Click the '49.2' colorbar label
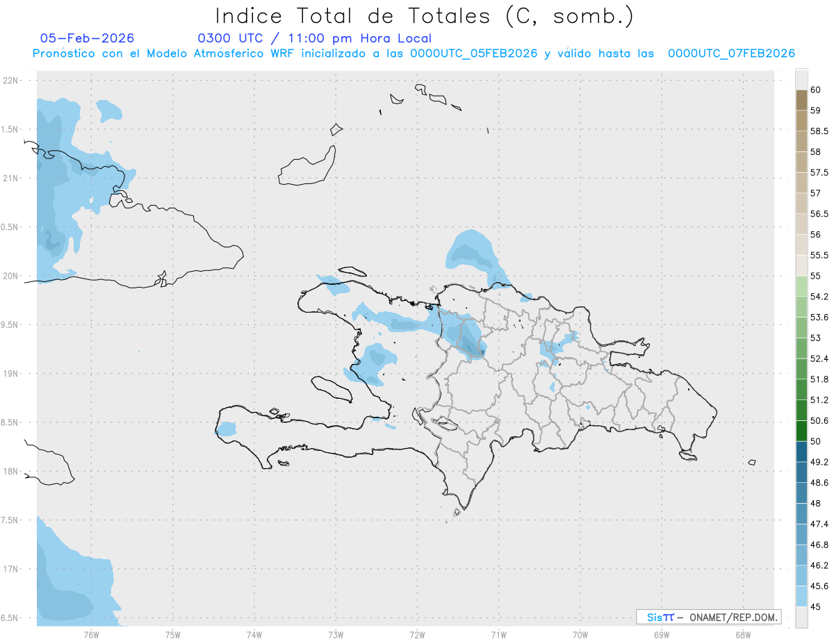Image resolution: width=834 pixels, height=644 pixels. click(x=819, y=462)
